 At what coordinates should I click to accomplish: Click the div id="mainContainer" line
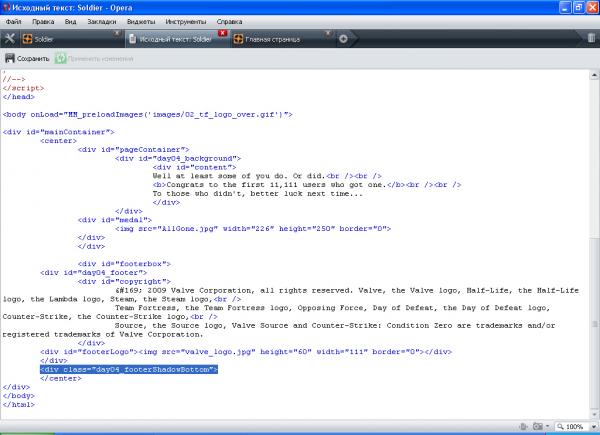coord(59,132)
